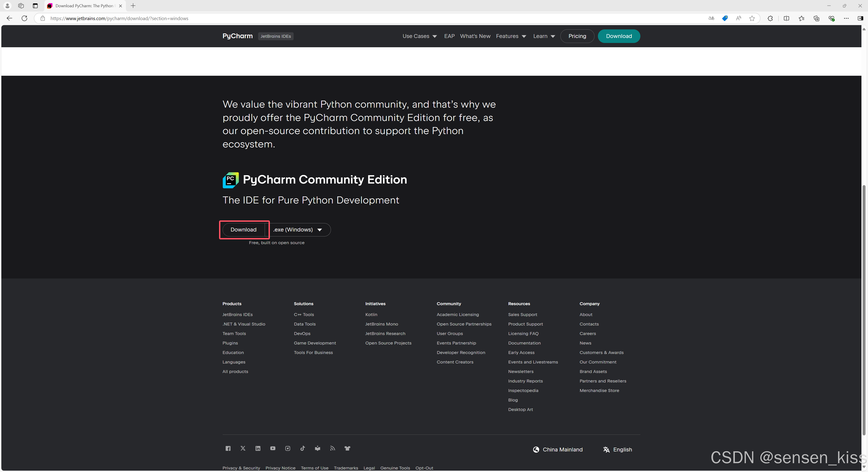The width and height of the screenshot is (868, 472).
Task: Open the JetBrains blog reader icon
Action: pos(317,448)
